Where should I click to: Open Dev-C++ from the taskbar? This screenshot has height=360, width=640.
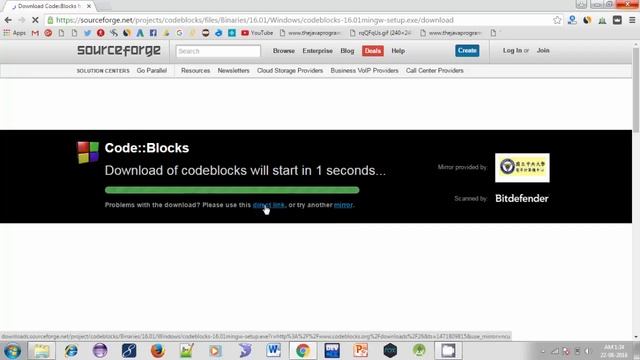(x=332, y=351)
